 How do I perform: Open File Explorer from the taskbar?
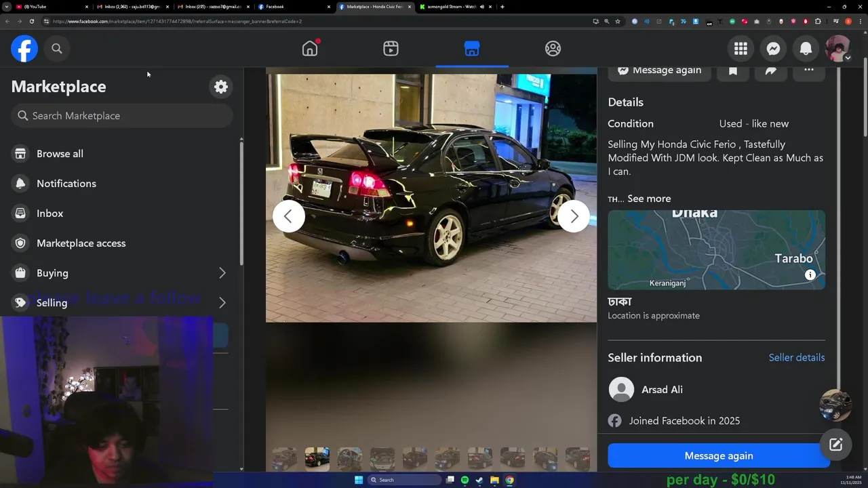click(494, 480)
